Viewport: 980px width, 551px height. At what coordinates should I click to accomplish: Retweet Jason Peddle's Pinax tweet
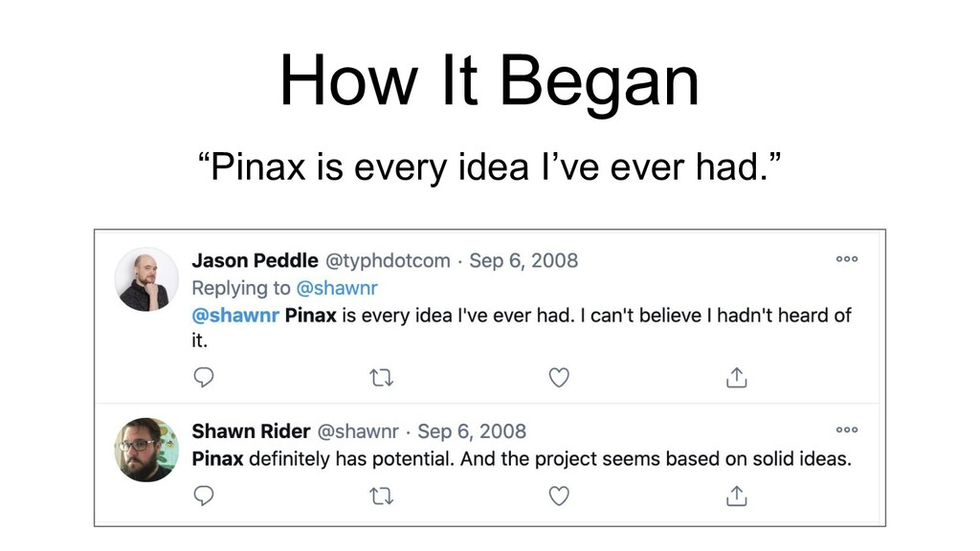[381, 377]
